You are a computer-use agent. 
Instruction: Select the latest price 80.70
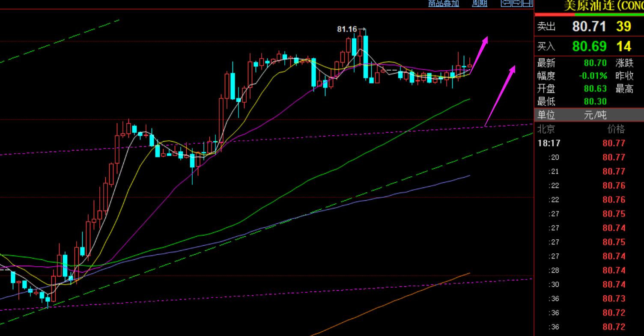[x=595, y=63]
